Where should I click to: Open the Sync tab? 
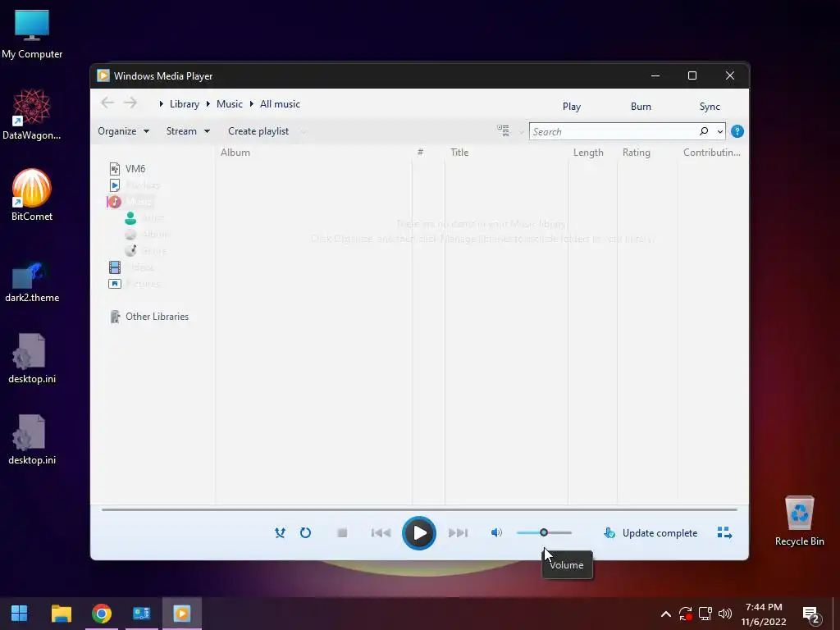pyautogui.click(x=710, y=106)
